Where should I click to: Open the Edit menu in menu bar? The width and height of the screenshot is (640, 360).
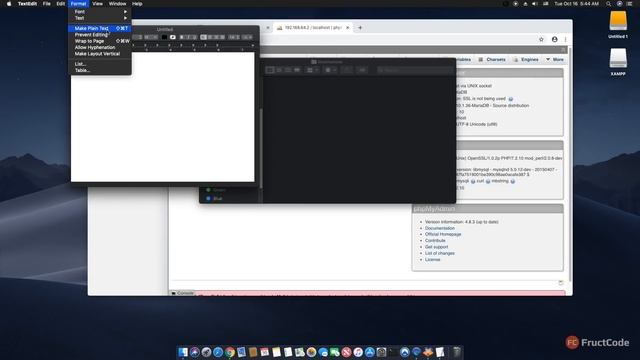[x=60, y=4]
